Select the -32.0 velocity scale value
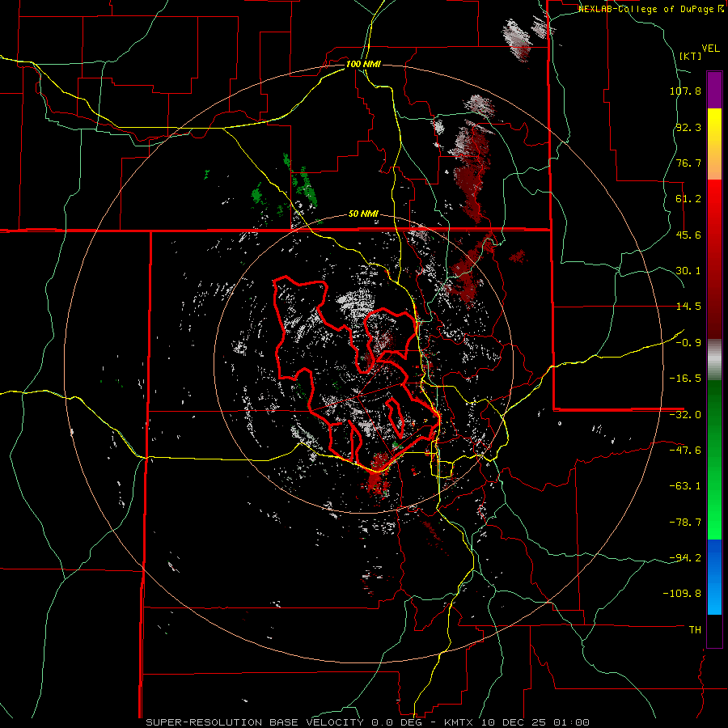 (685, 415)
